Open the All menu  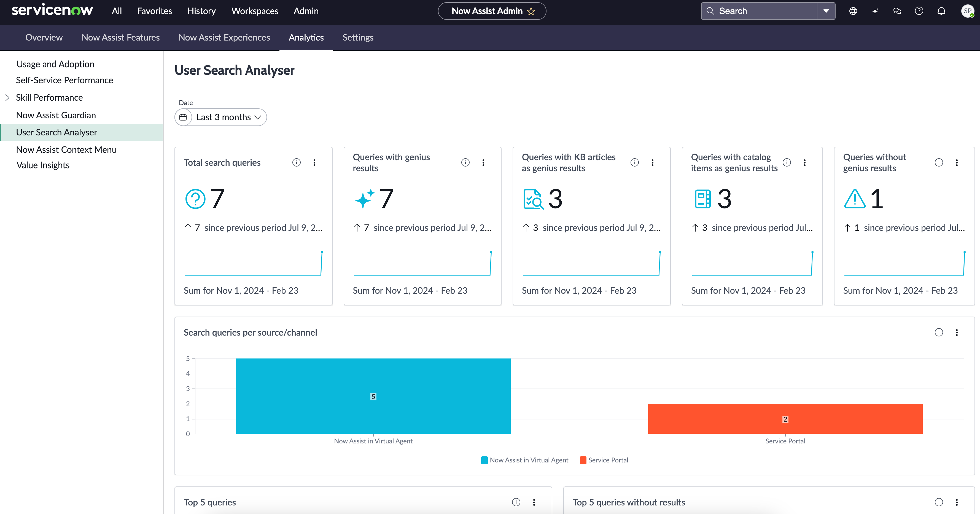(x=117, y=11)
